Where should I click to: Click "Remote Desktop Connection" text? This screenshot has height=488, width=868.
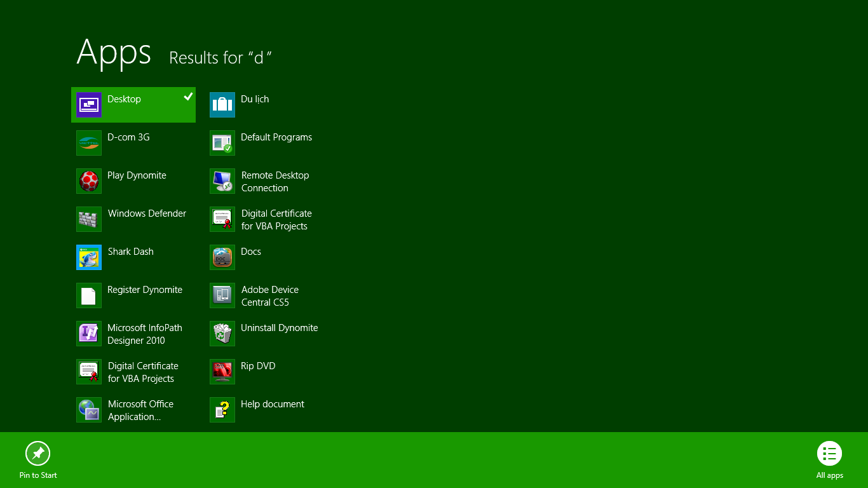coord(275,182)
